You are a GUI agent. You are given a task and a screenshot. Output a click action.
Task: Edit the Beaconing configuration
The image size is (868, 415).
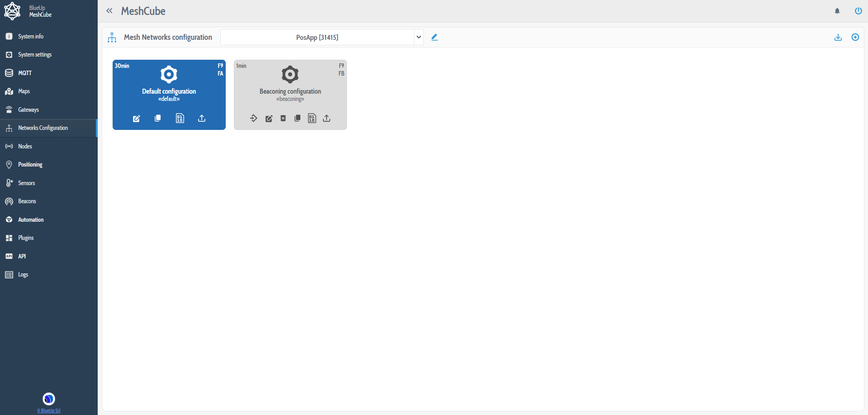[x=269, y=119]
